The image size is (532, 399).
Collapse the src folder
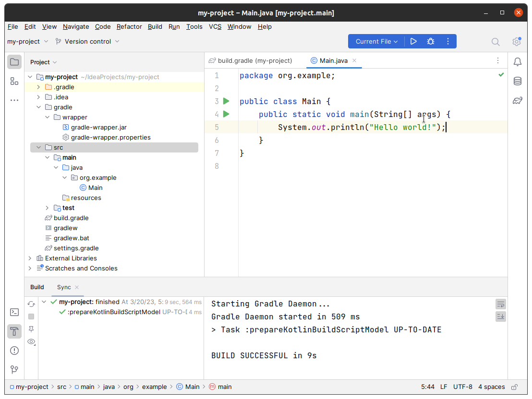[39, 147]
